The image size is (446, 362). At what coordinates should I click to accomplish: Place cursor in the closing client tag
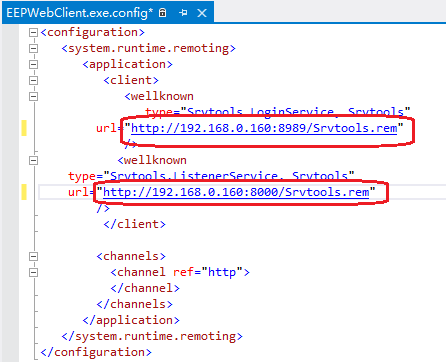134,224
